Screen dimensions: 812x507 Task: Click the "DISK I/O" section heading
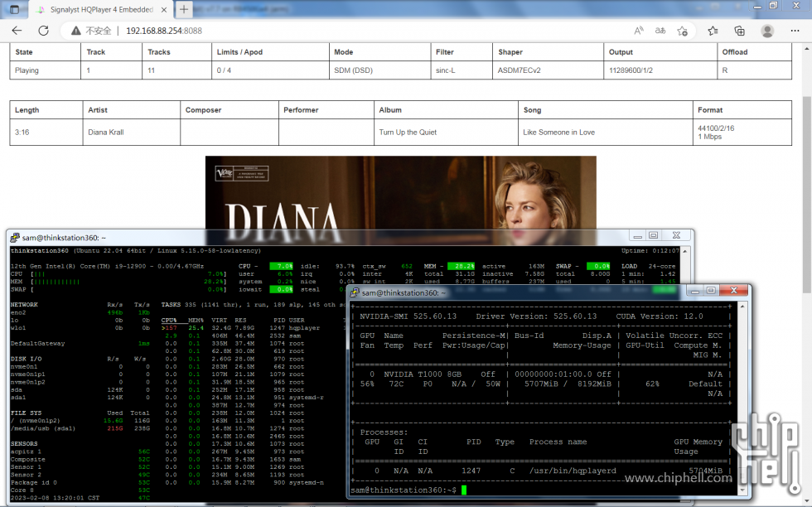point(26,359)
